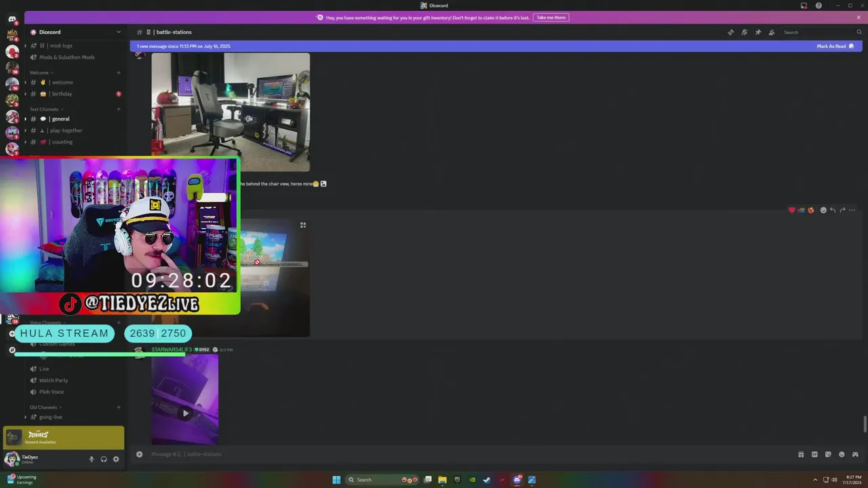Toggle notification settings bell in header

(x=745, y=33)
